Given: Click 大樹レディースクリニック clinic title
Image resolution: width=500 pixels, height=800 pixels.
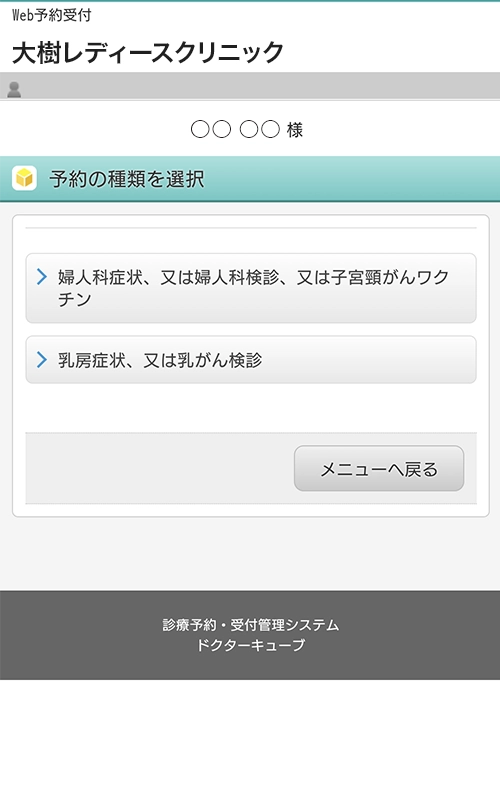Looking at the screenshot, I should pos(148,53).
